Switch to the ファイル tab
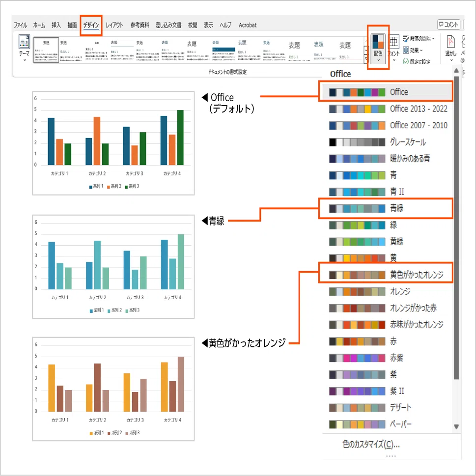This screenshot has width=476, height=476. (20, 25)
